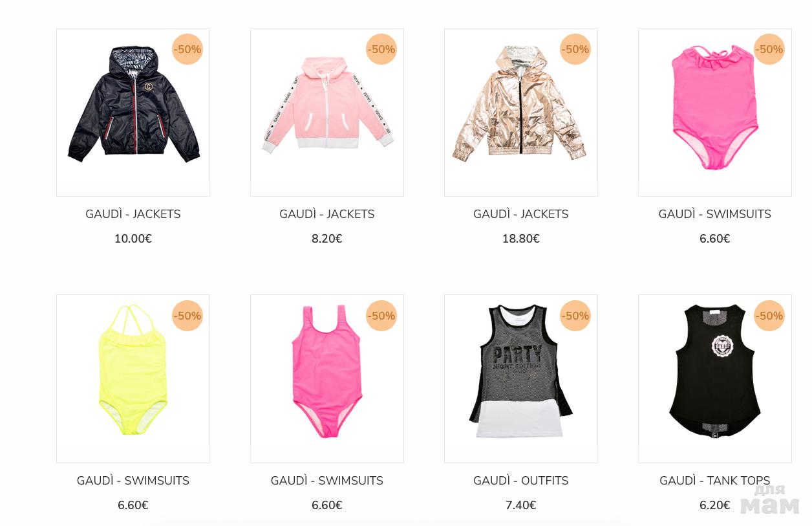
Task: Open the pink zip hoodie jacket image
Action: (327, 112)
